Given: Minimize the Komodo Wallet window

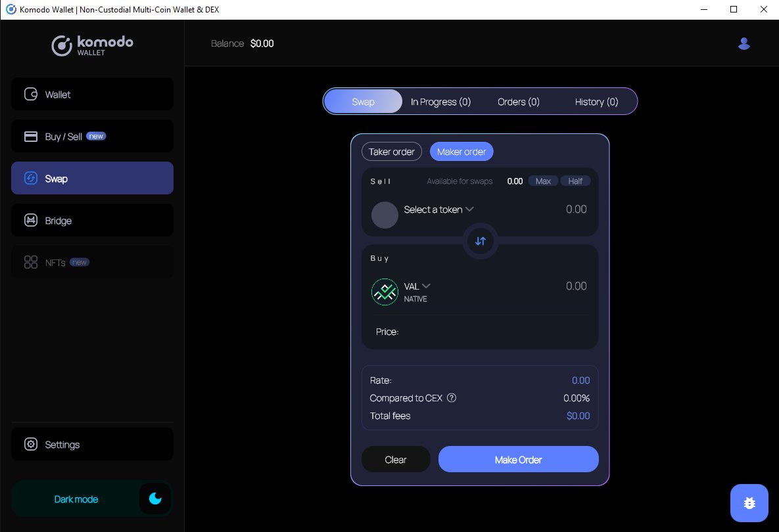Looking at the screenshot, I should pyautogui.click(x=704, y=9).
